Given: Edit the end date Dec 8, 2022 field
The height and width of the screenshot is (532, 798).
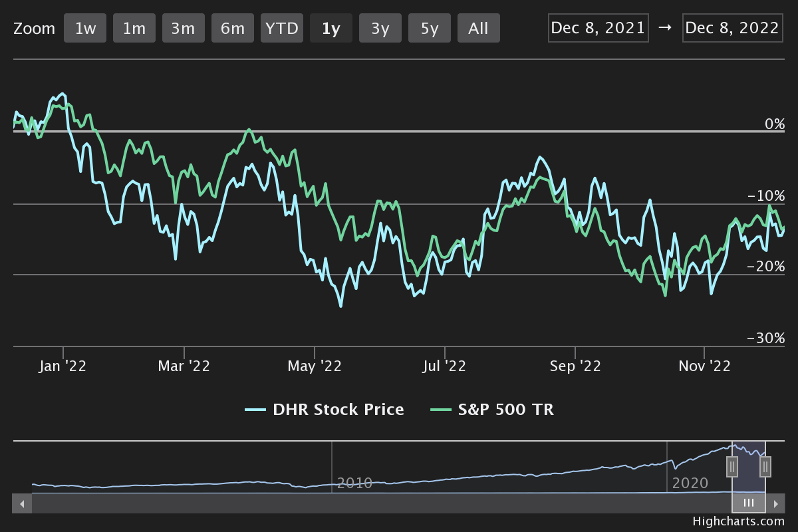Looking at the screenshot, I should 731,28.
